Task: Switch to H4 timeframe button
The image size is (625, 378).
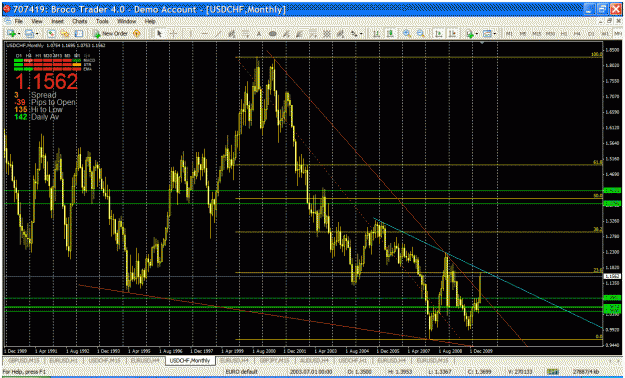Action: click(x=577, y=34)
